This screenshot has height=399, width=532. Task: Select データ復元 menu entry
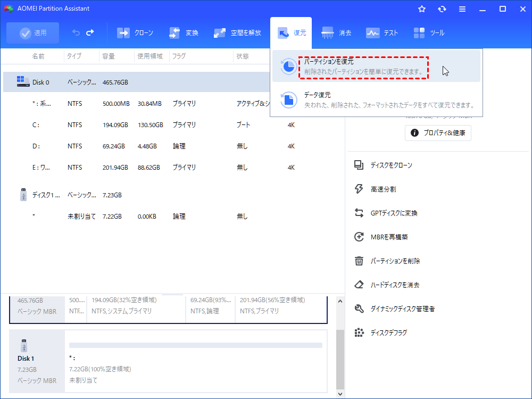click(x=376, y=100)
